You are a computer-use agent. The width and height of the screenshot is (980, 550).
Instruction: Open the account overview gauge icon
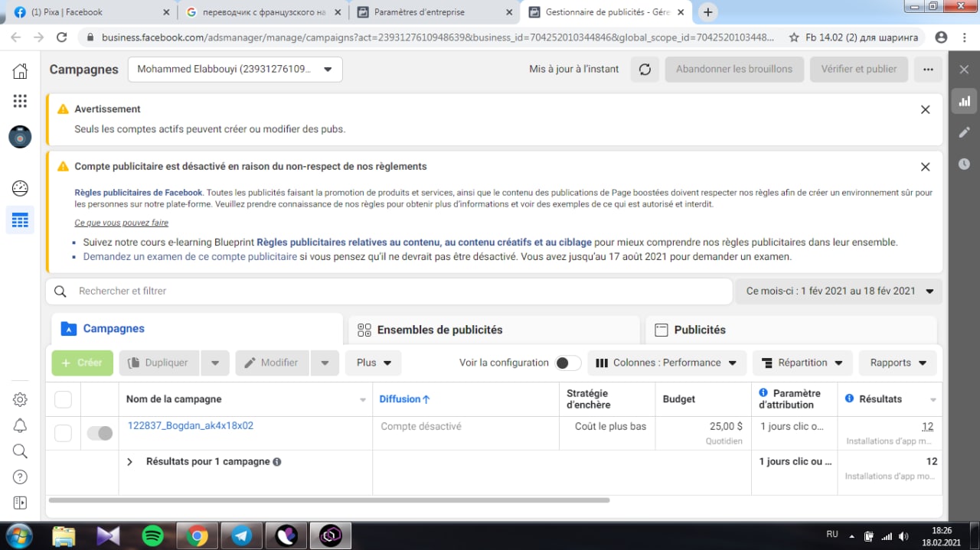[20, 188]
